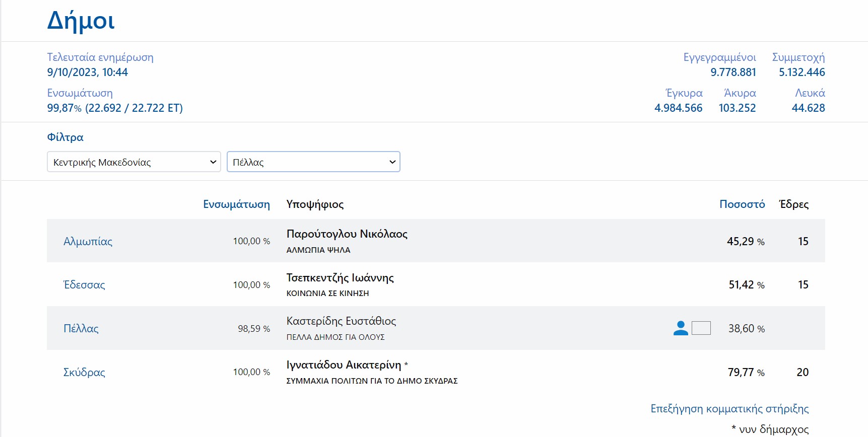Click the Έδρες column header
This screenshot has width=868, height=437.
click(793, 204)
